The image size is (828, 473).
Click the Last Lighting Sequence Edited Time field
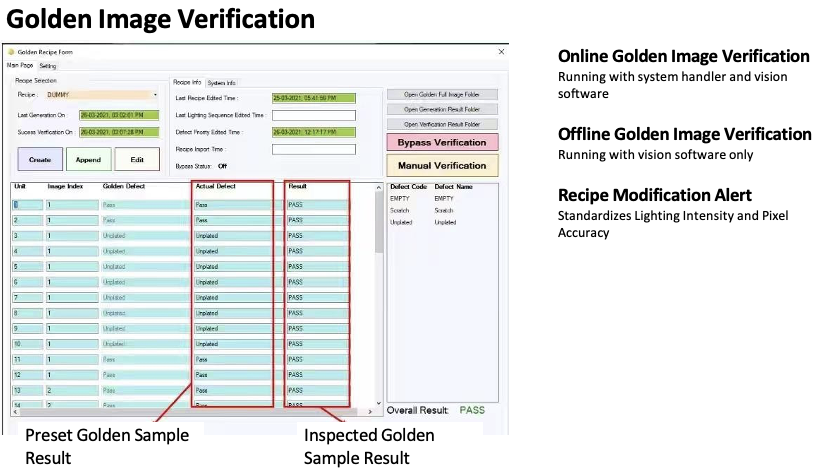[314, 115]
